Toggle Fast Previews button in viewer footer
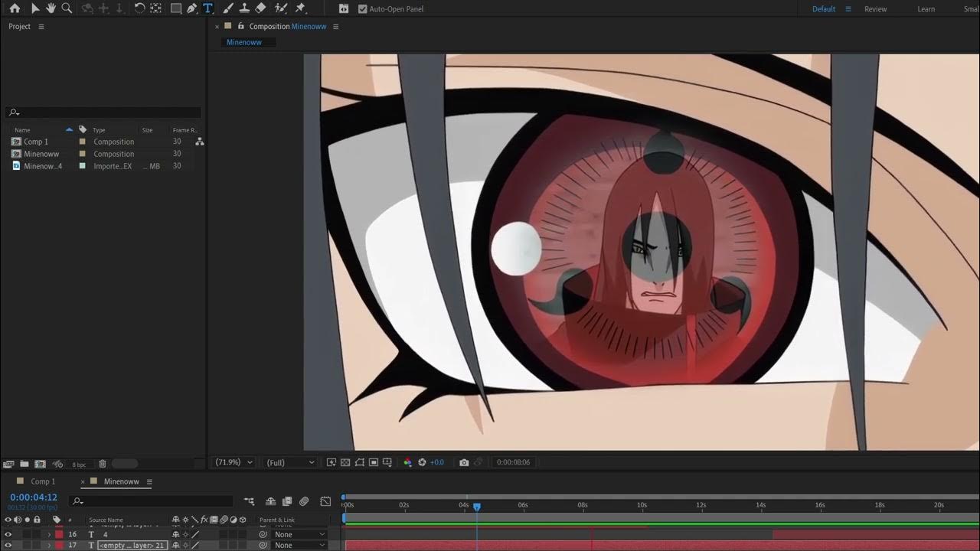 tap(332, 462)
